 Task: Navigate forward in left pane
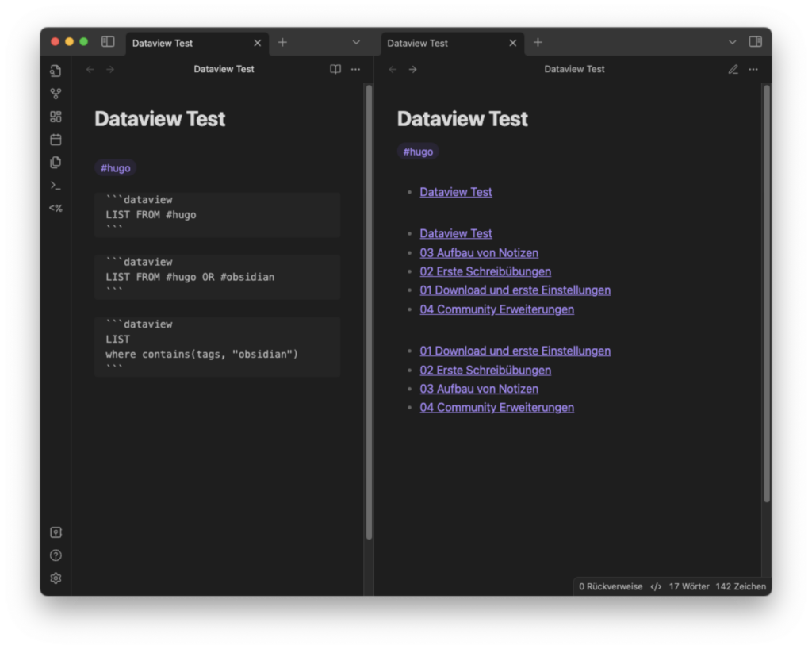[110, 69]
